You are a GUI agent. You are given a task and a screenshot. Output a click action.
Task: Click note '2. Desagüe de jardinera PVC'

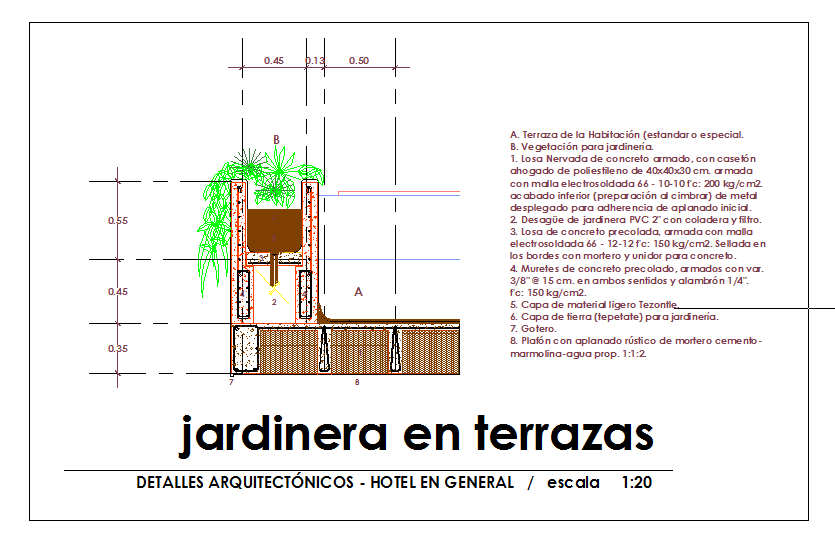click(636, 219)
